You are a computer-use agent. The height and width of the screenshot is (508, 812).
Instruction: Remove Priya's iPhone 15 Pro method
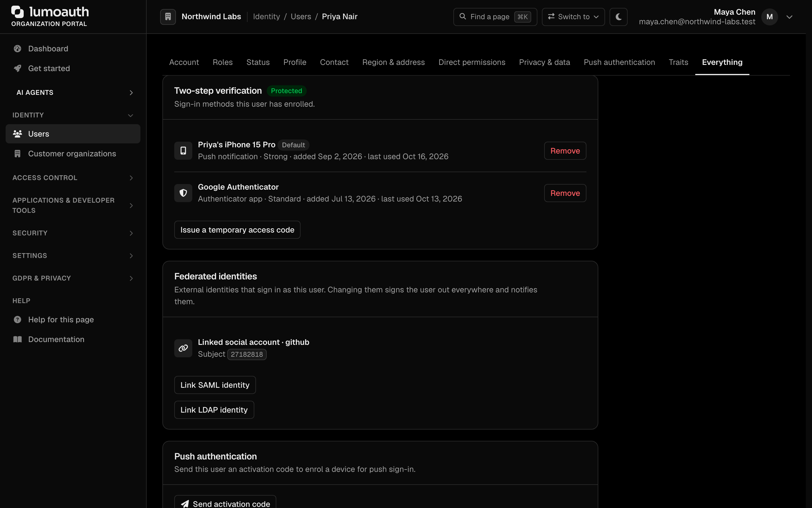(x=565, y=150)
